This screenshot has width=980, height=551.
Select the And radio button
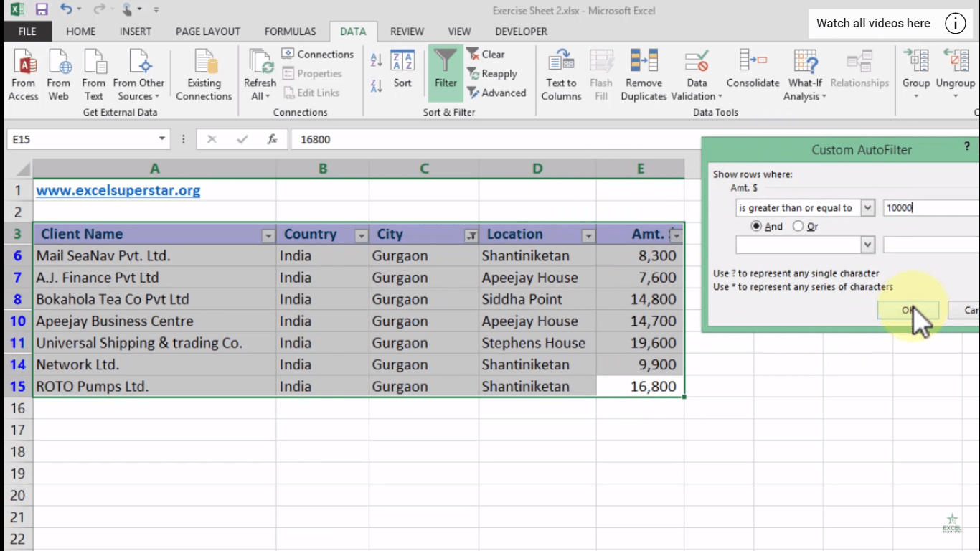757,226
